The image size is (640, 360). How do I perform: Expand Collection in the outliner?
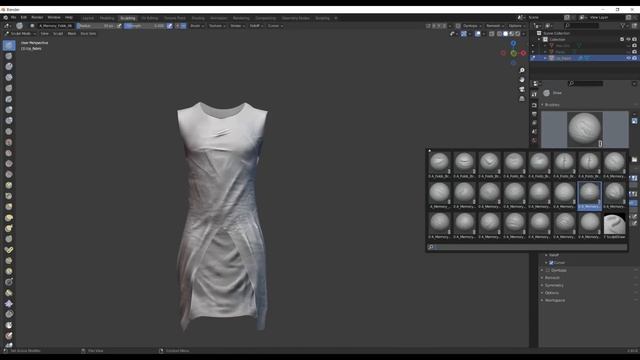(x=540, y=40)
